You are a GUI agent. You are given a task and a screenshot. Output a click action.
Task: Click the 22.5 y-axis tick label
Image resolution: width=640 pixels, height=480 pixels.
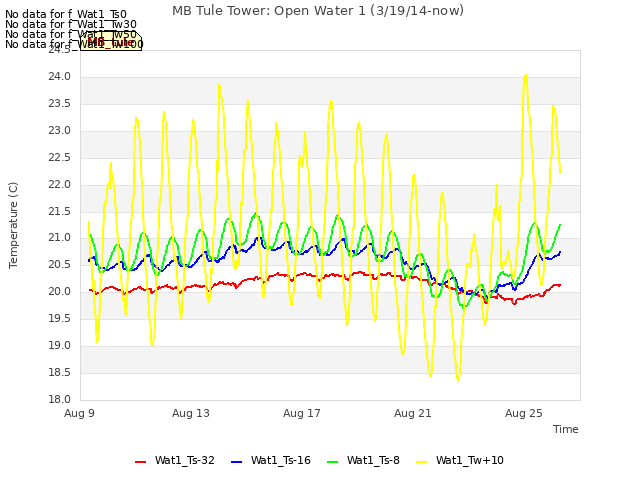click(x=60, y=158)
